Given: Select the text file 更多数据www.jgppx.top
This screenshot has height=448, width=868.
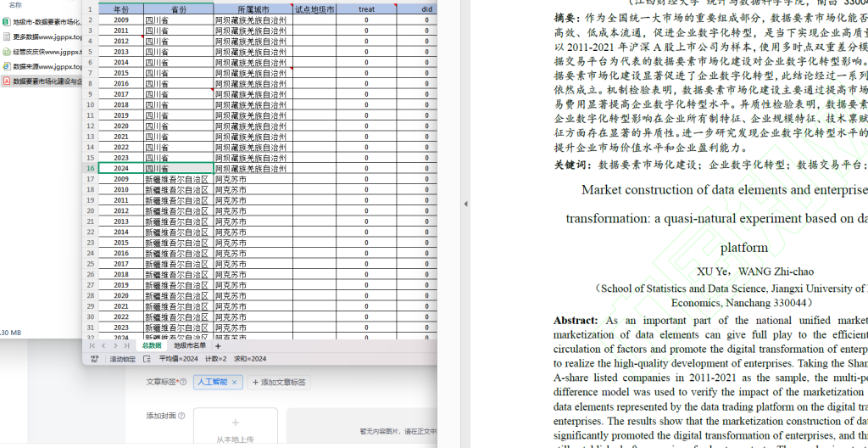Looking at the screenshot, I should 42,36.
